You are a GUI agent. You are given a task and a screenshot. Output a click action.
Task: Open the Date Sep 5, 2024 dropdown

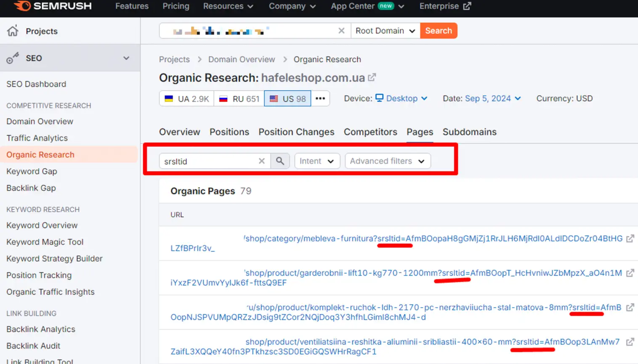tap(493, 98)
